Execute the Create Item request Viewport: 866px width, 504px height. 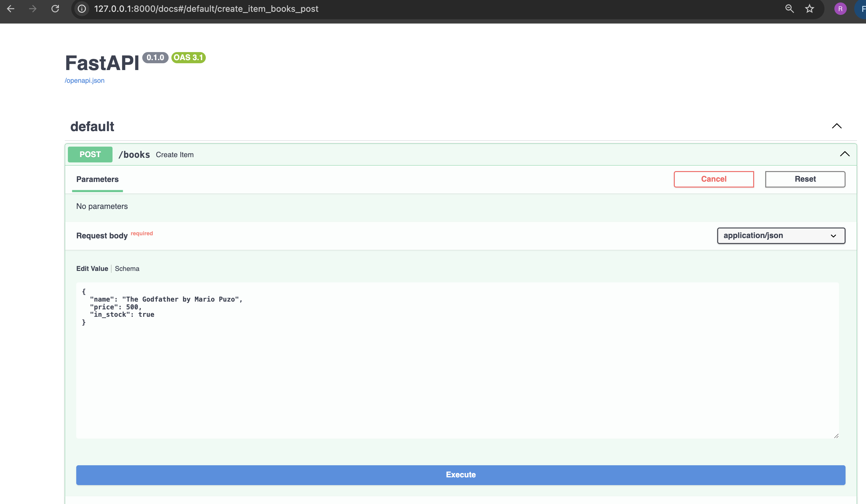461,475
